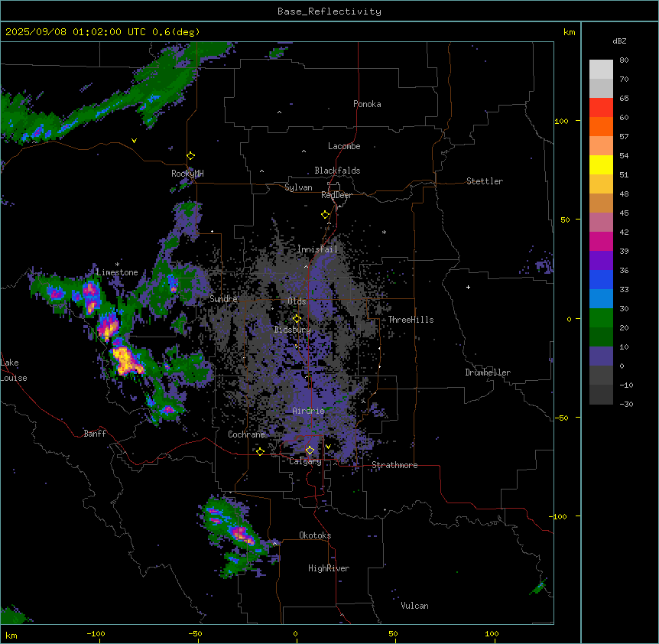Viewport: 659px width, 644px height.
Task: Select the Drumheller label
Action: (x=488, y=372)
